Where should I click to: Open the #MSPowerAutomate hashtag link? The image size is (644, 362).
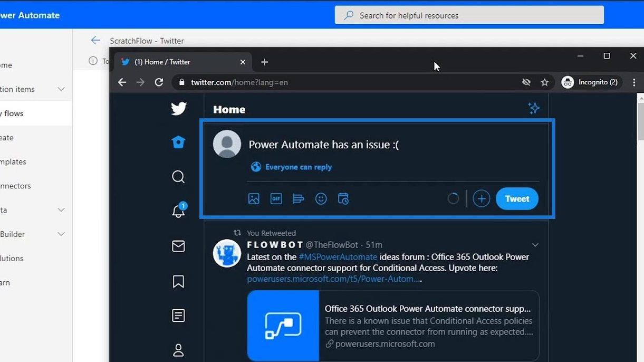[338, 257]
